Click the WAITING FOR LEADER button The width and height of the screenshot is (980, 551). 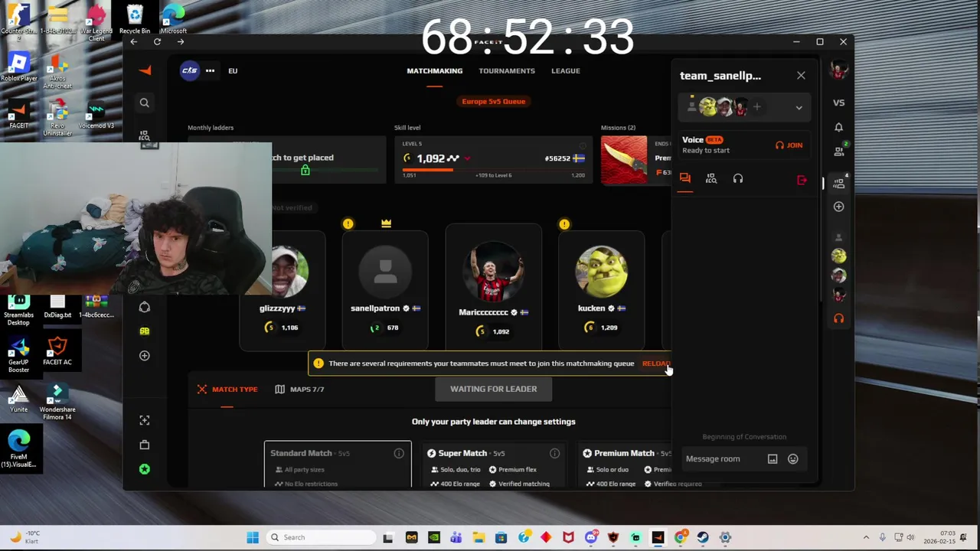493,389
